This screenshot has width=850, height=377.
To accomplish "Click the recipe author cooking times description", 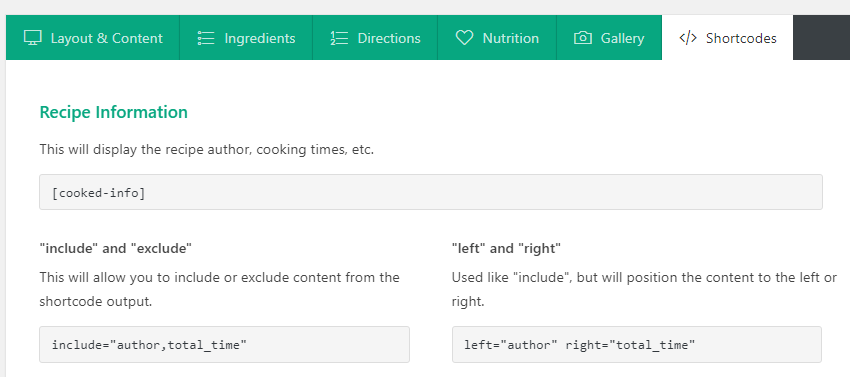I will pyautogui.click(x=207, y=150).
